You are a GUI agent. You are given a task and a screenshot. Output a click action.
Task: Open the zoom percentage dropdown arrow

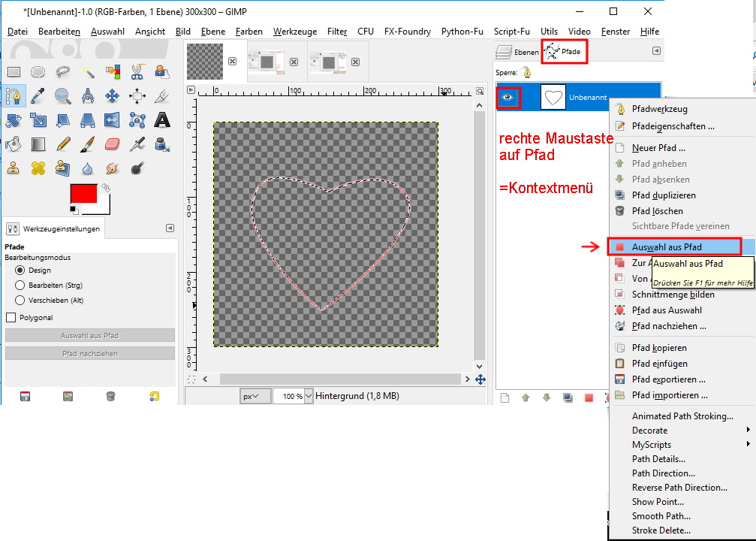click(x=309, y=396)
